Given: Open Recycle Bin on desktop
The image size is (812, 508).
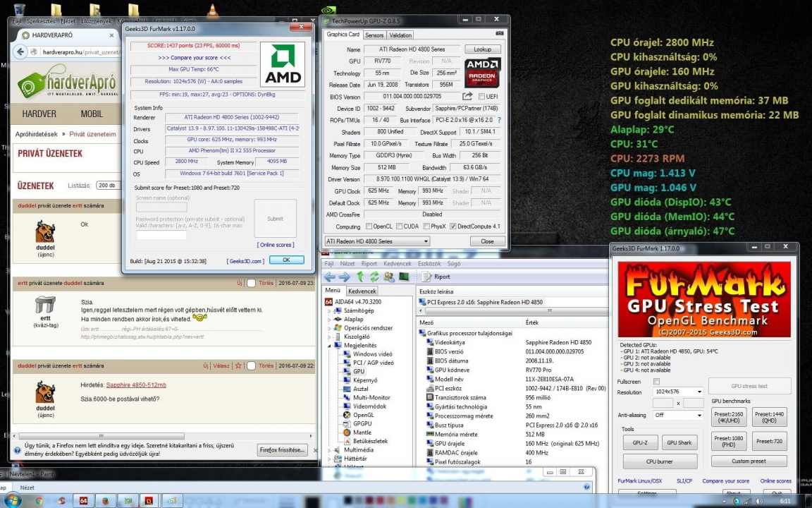Looking at the screenshot, I should [x=19, y=9].
